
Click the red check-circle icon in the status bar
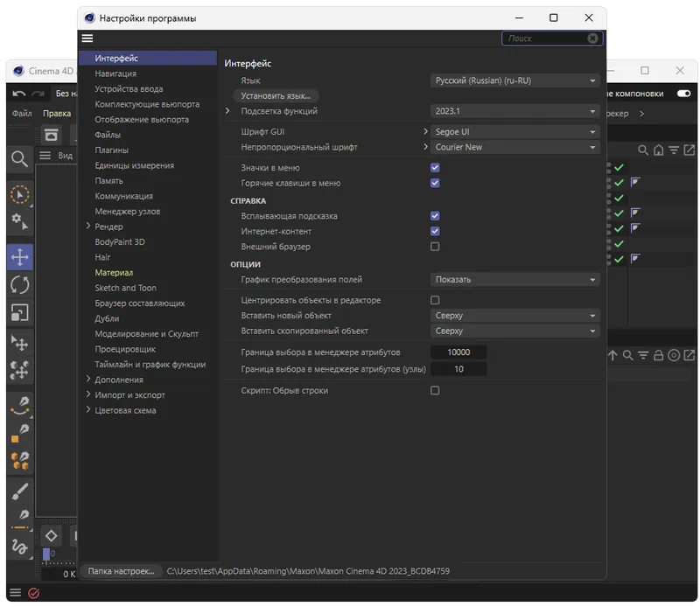(34, 593)
